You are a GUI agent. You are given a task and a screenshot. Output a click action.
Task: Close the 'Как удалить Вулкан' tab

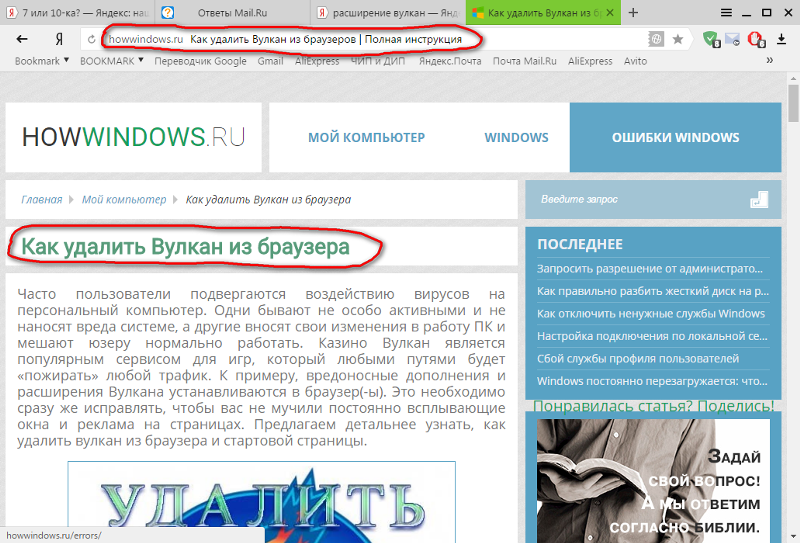pos(610,13)
